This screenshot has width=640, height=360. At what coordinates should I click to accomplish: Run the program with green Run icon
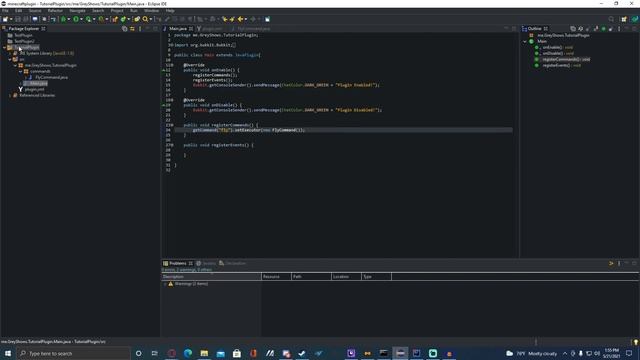point(76,19)
